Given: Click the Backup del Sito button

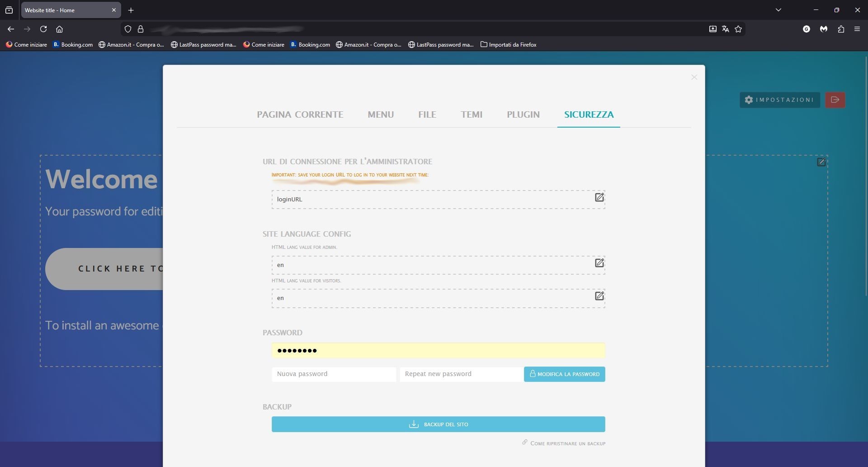Looking at the screenshot, I should click(x=438, y=424).
